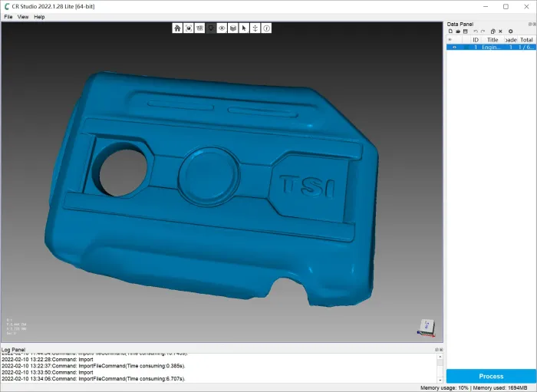Click the New file icon in Data Panel
Viewport: 537px width, 392px height.
451,31
